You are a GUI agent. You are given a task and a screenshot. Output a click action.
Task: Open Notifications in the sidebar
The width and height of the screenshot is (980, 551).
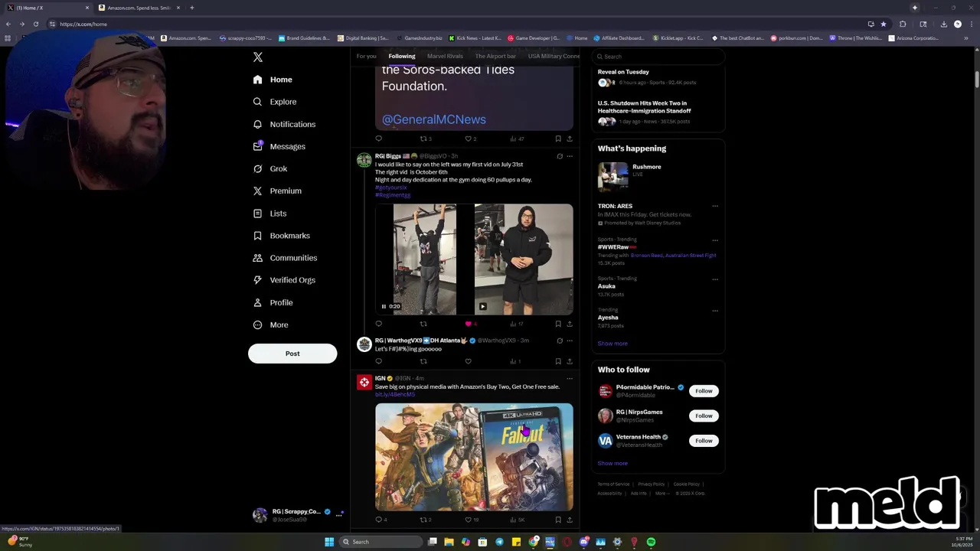pyautogui.click(x=284, y=124)
